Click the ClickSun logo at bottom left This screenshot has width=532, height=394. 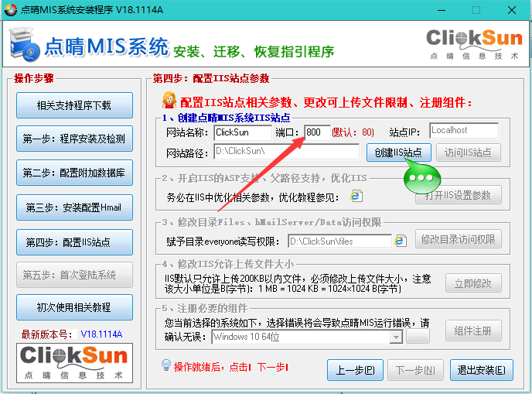click(x=74, y=363)
